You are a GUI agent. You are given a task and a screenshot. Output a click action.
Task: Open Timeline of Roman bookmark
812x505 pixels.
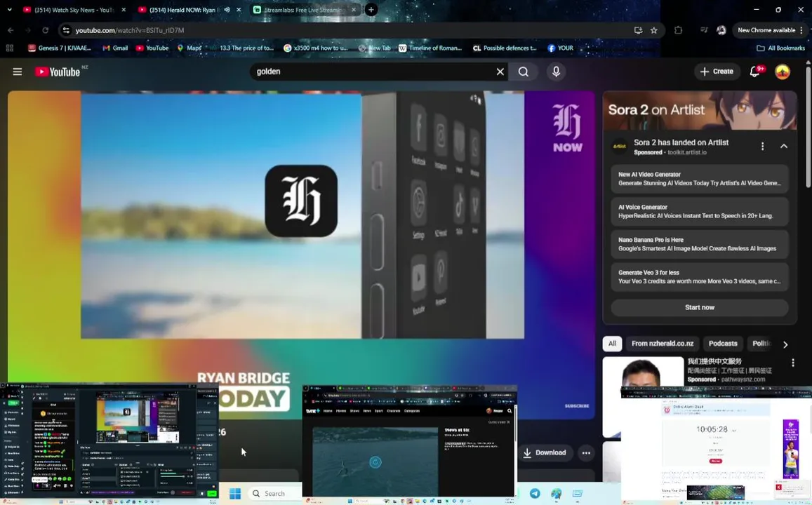[x=430, y=48]
